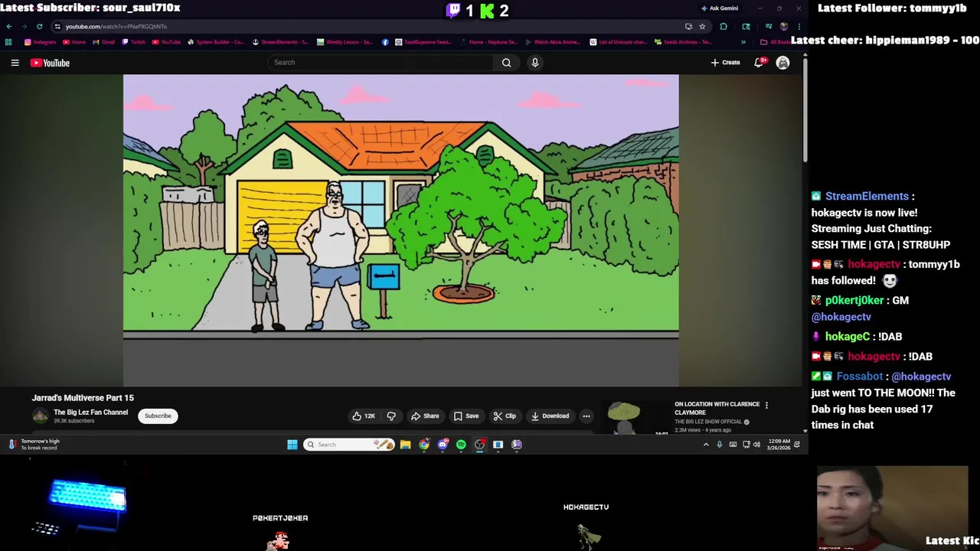Image resolution: width=980 pixels, height=551 pixels.
Task: Click the video player frame
Action: point(400,230)
